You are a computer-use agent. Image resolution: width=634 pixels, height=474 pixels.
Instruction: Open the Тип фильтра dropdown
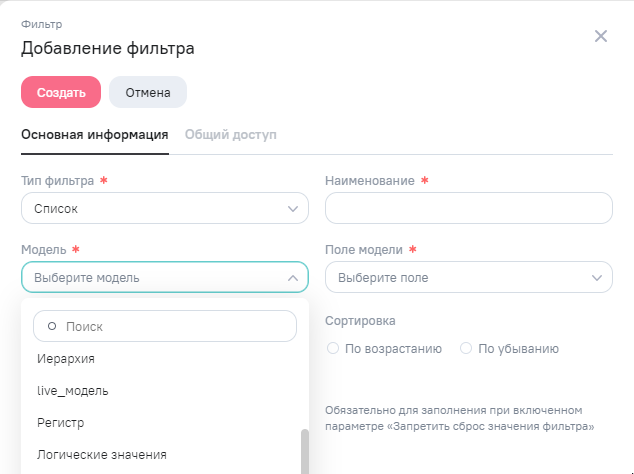(164, 209)
